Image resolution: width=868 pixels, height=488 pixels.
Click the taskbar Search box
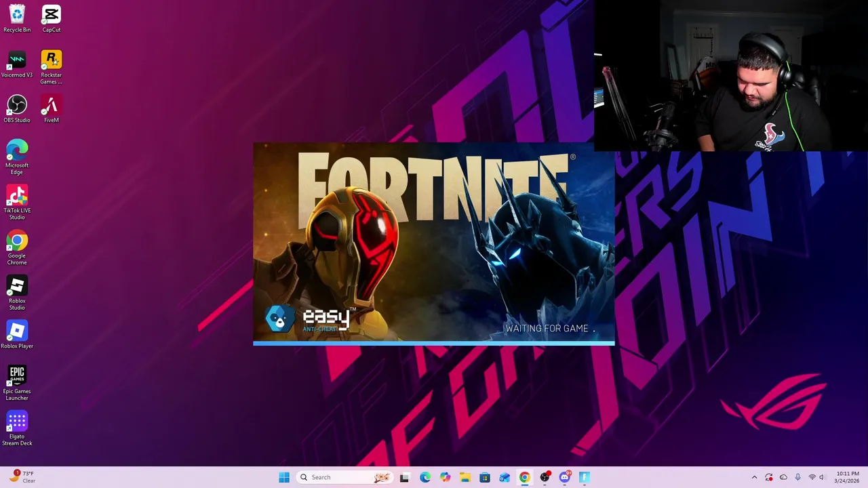tap(345, 477)
